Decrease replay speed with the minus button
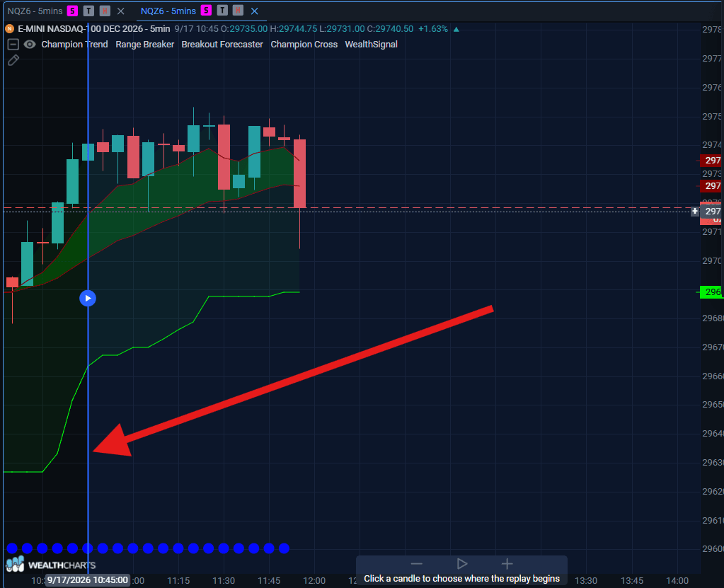This screenshot has height=588, width=724. click(x=416, y=563)
